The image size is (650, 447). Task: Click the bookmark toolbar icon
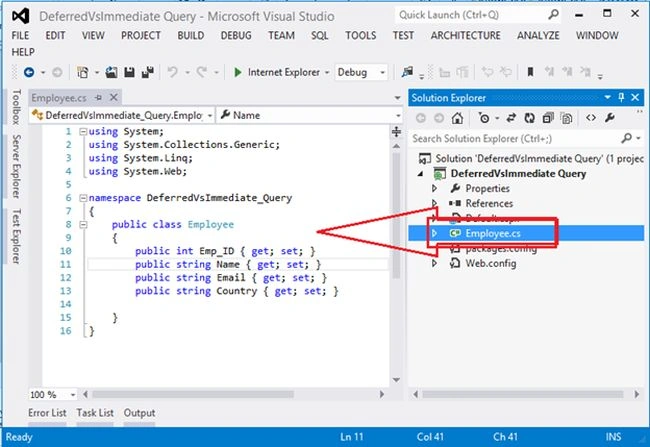pos(530,72)
